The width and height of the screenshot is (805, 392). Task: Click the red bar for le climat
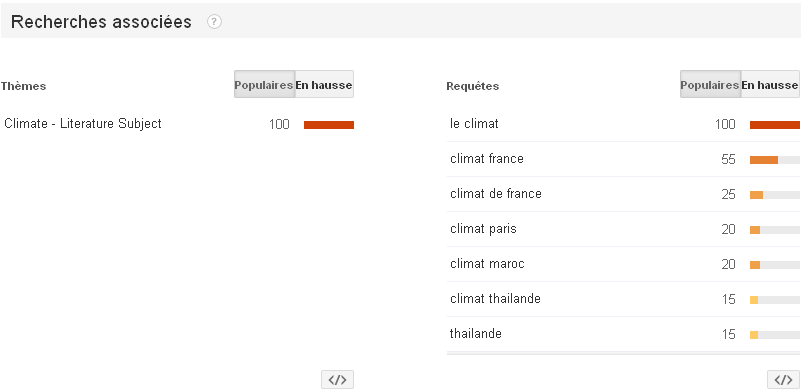coord(775,125)
